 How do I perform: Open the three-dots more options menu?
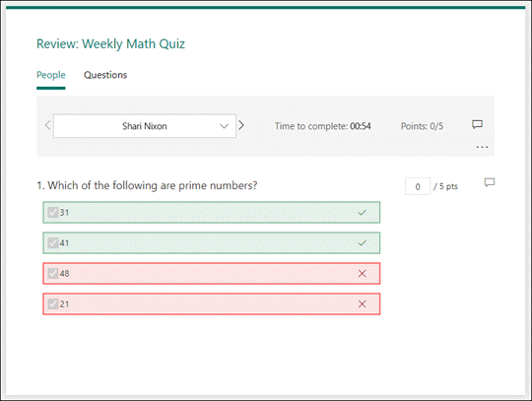[482, 147]
